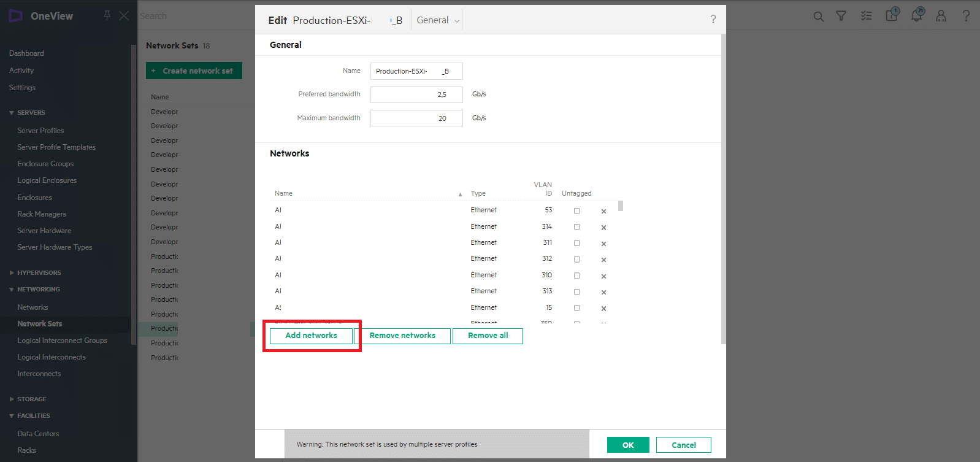Click the Add networks button

pos(311,336)
